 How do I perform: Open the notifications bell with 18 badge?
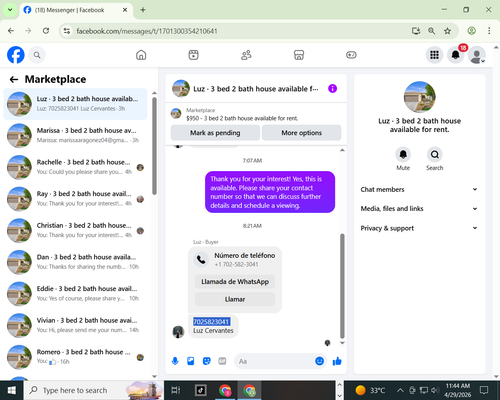coord(456,55)
